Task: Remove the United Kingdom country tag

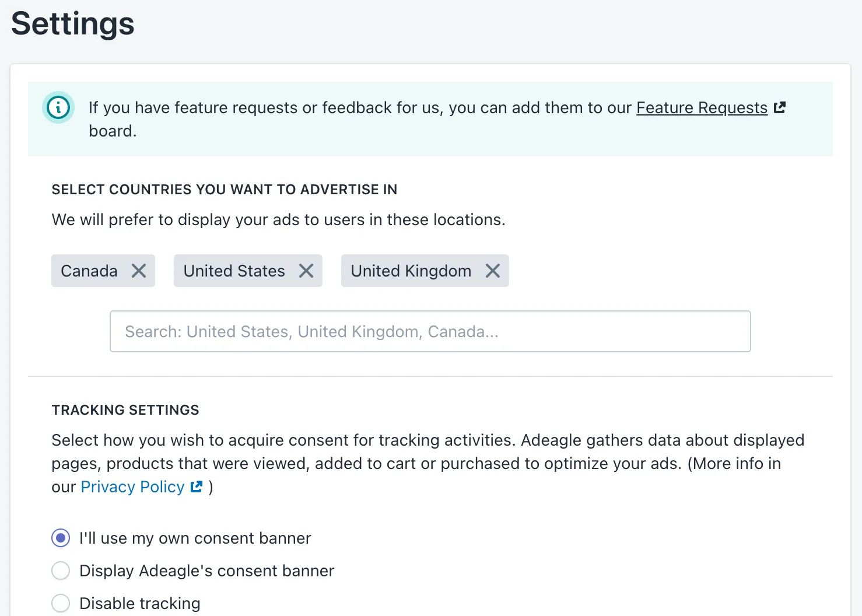Action: coord(493,271)
